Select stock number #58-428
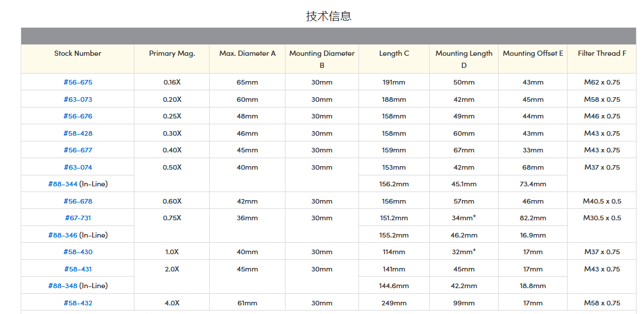 coord(78,133)
